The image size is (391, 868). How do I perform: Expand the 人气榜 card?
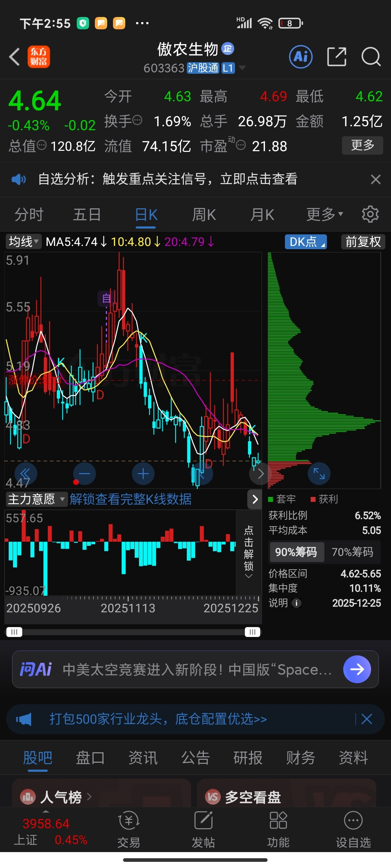click(x=101, y=793)
